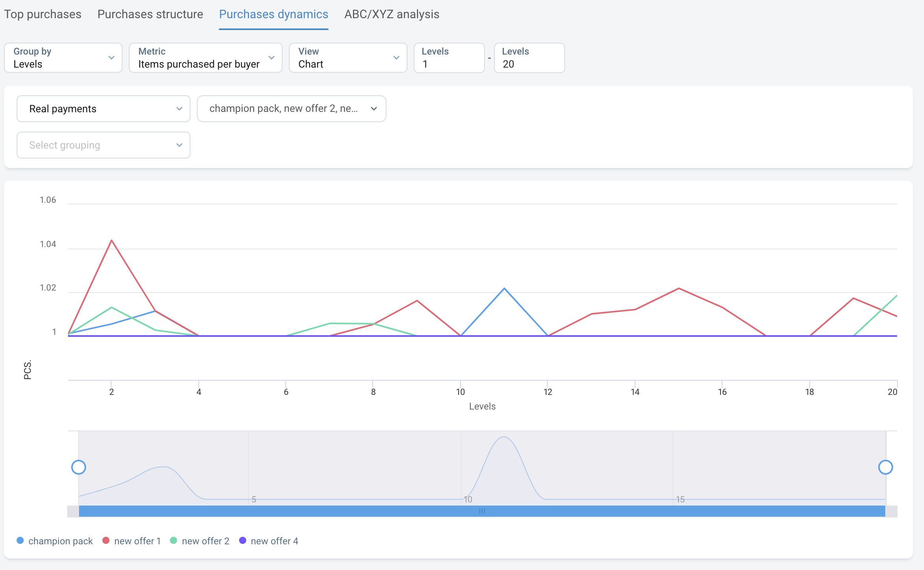Screen dimensions: 924x570
Task: Open the Group by Levels dropdown
Action: point(63,58)
